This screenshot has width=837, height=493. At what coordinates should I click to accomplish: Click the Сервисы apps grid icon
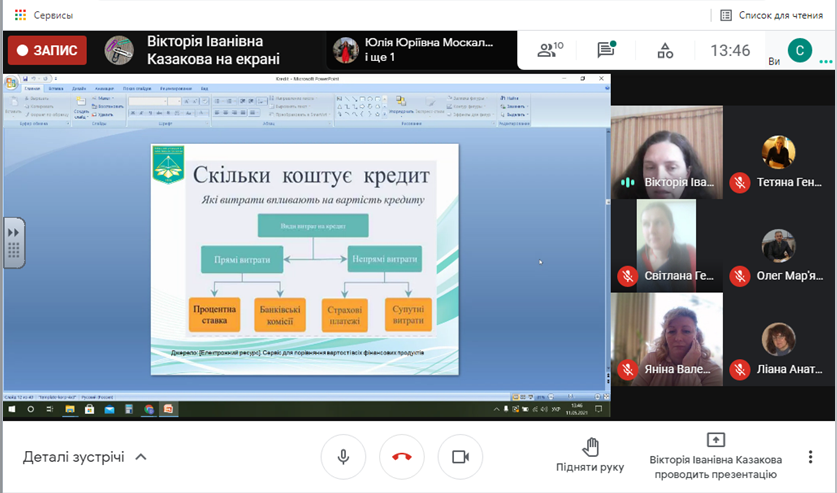pos(18,15)
